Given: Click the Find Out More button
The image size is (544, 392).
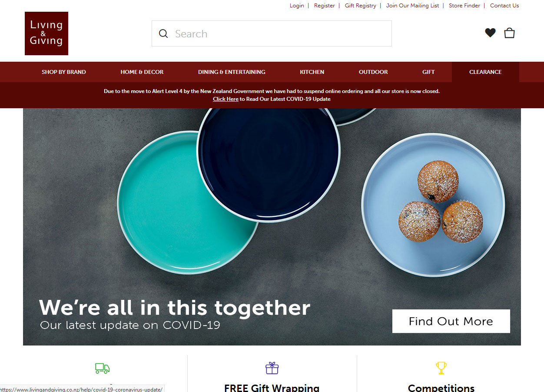Looking at the screenshot, I should (x=451, y=321).
